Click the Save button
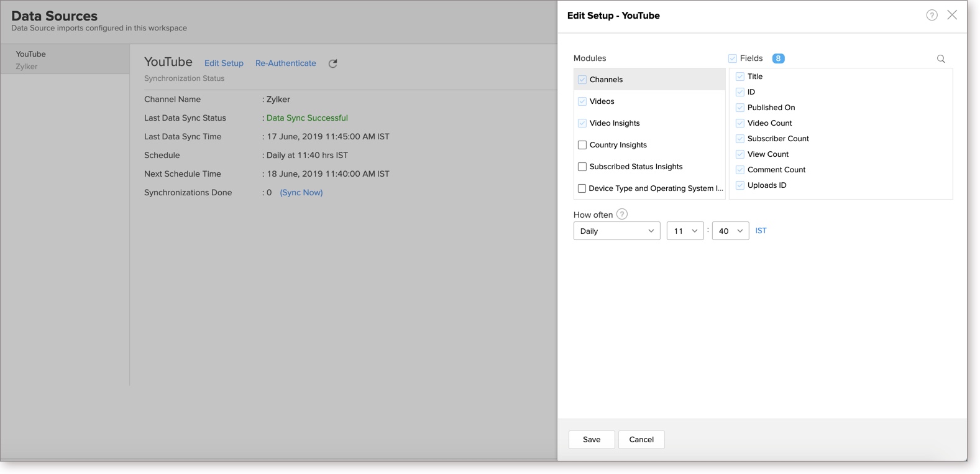 tap(592, 440)
